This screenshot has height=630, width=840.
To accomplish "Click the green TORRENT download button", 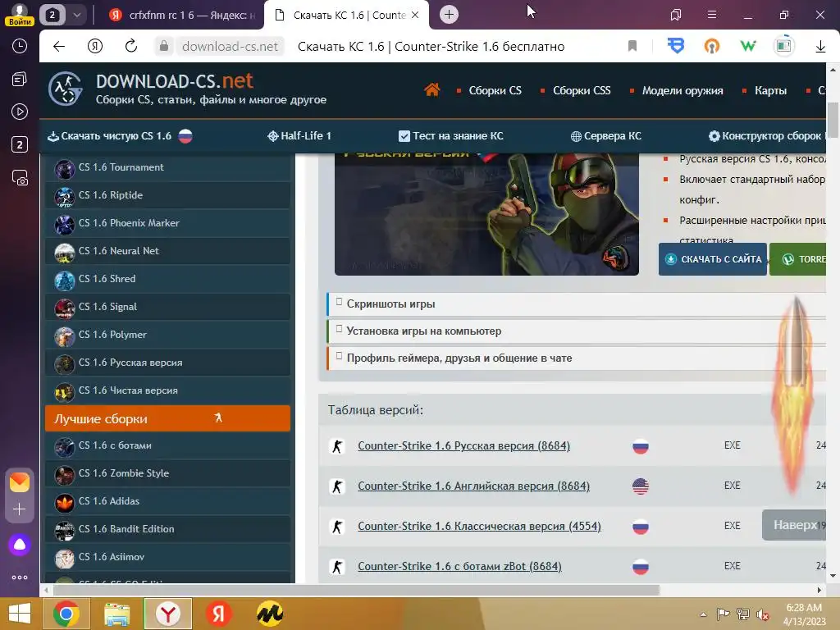I will 797,259.
